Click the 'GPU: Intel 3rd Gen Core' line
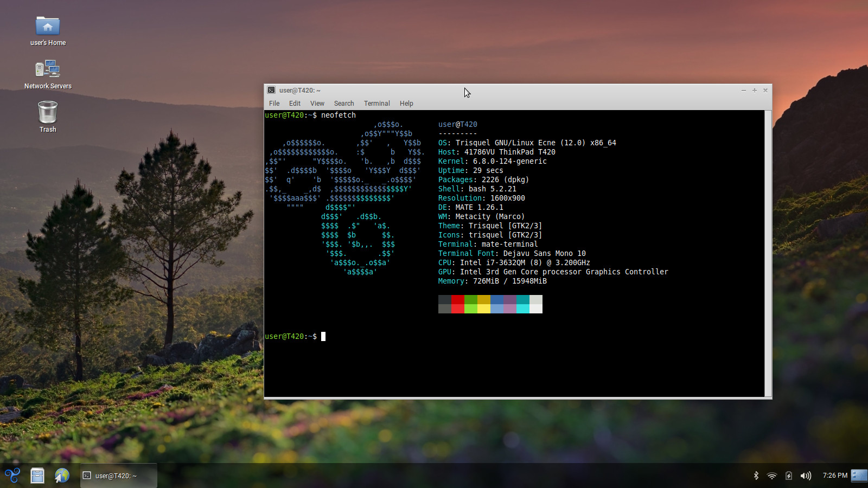This screenshot has width=868, height=488. pos(553,272)
